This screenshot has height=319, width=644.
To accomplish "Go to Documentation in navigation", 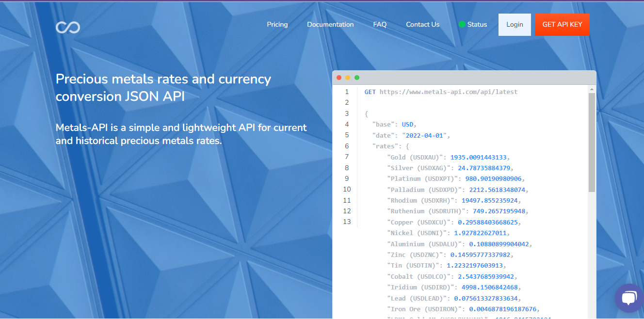I will pos(330,25).
